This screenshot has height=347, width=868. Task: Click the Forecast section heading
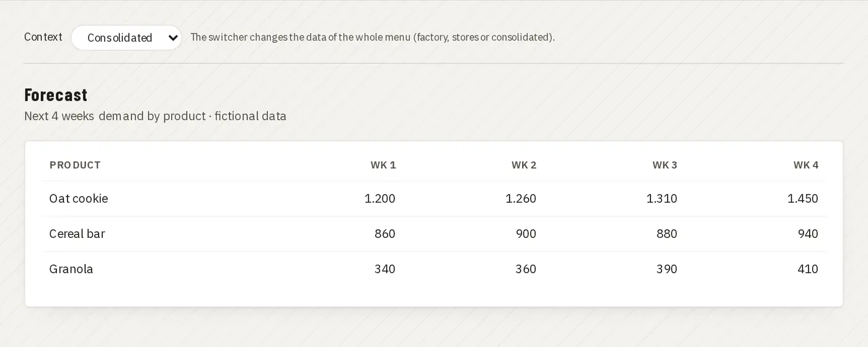click(x=56, y=95)
